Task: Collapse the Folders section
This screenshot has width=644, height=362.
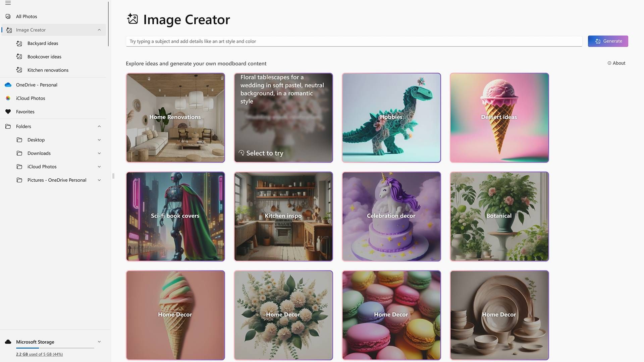Action: coord(99,126)
